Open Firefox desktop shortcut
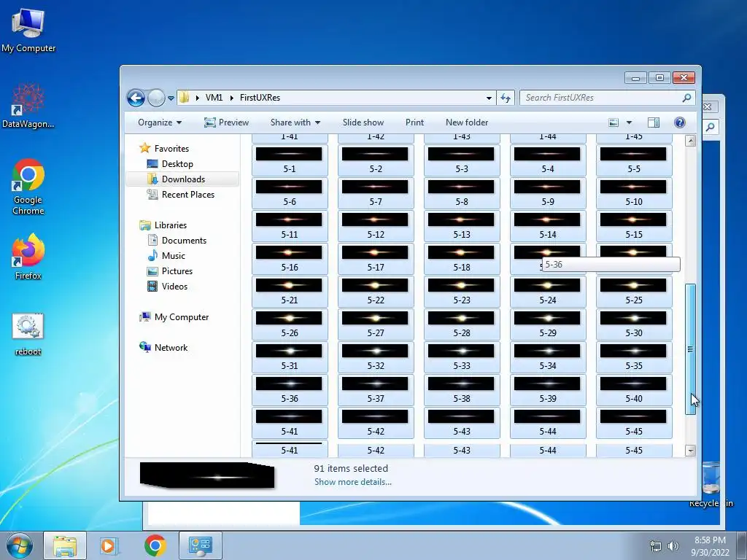The image size is (747, 560). tap(28, 256)
